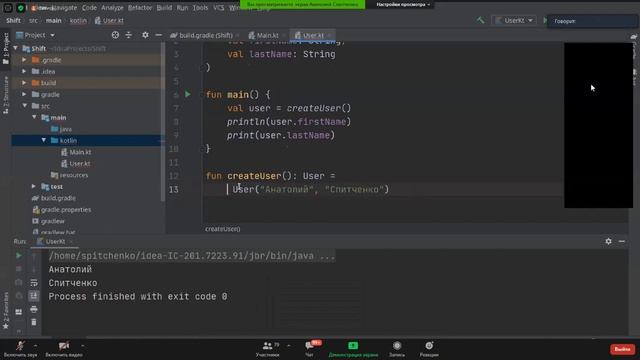640x360 pixels.
Task: Open the UserKt run configuration dropdown
Action: coord(514,20)
